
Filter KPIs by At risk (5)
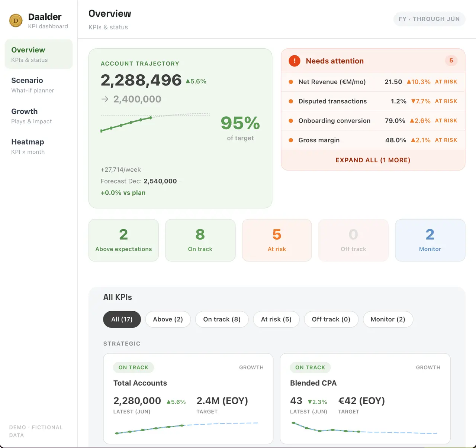coord(276,319)
